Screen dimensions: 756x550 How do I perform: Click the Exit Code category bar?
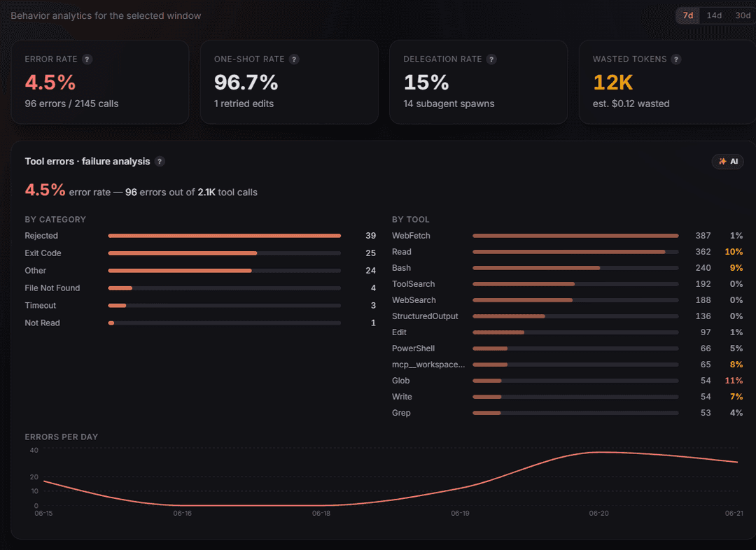click(224, 253)
